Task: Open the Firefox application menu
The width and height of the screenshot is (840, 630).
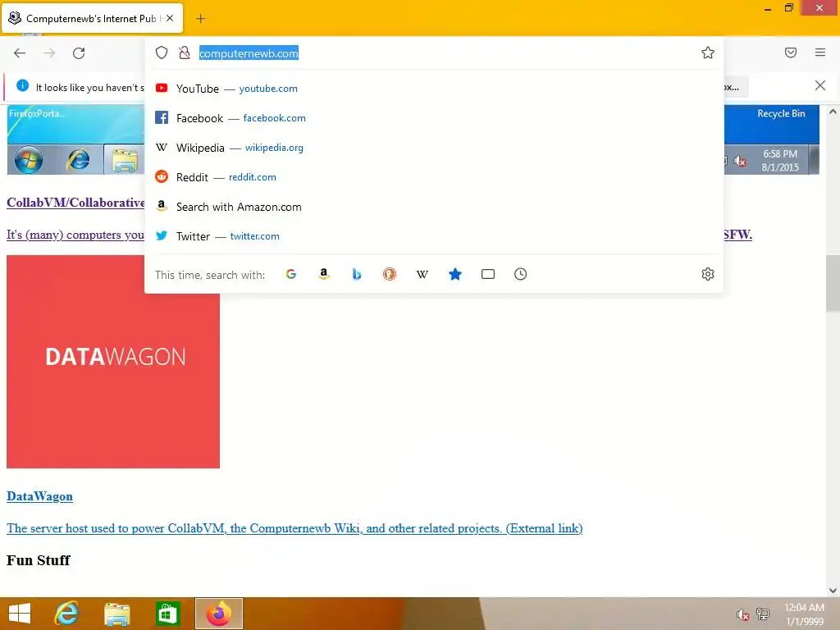Action: coord(820,52)
